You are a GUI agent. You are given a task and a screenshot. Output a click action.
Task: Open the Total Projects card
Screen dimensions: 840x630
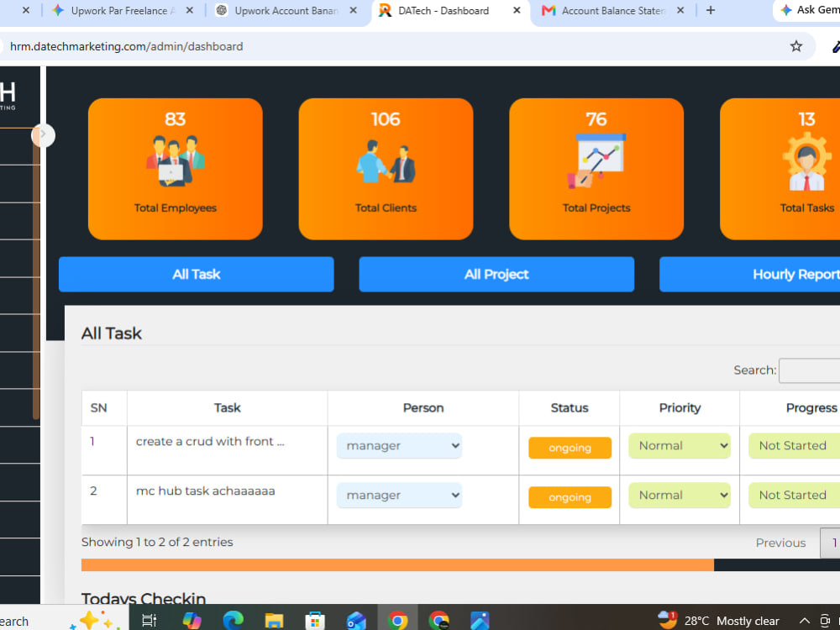(x=596, y=169)
